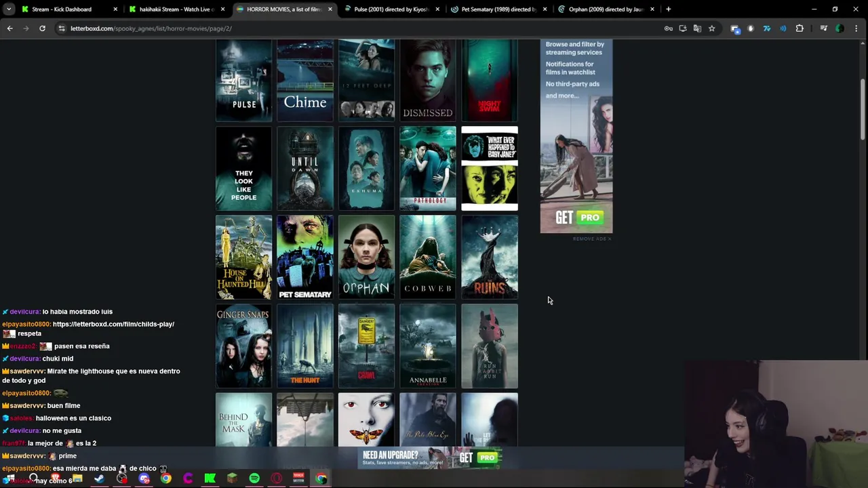868x488 pixels.
Task: Open the Exhuma poster
Action: point(366,168)
